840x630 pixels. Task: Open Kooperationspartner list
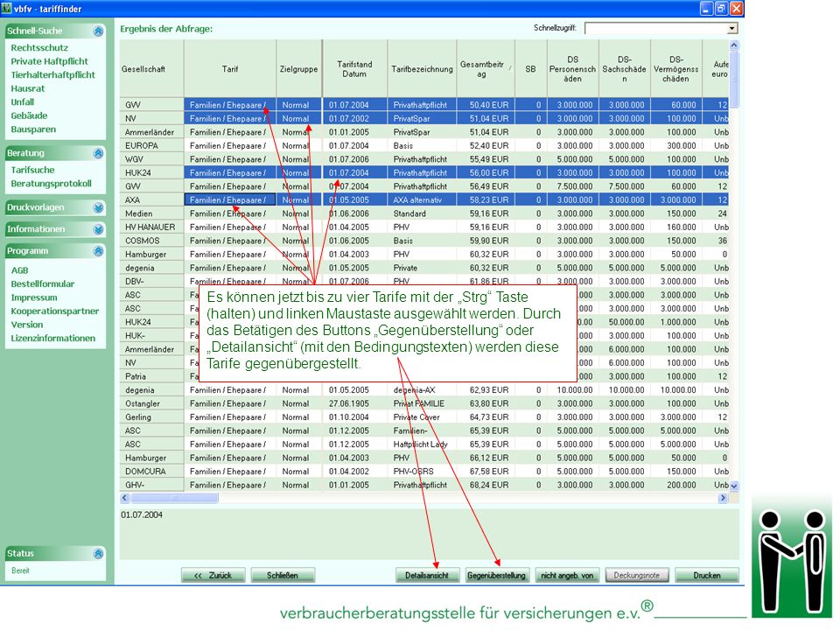coord(55,311)
